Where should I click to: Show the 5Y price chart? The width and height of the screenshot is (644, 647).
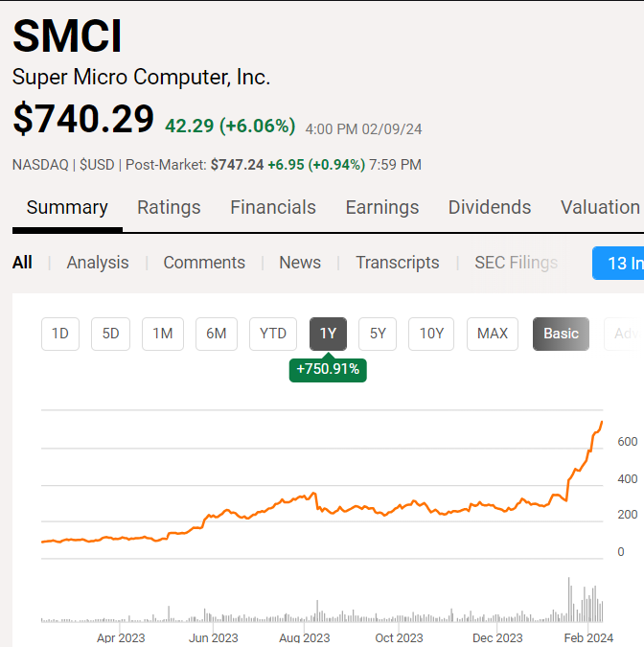378,334
